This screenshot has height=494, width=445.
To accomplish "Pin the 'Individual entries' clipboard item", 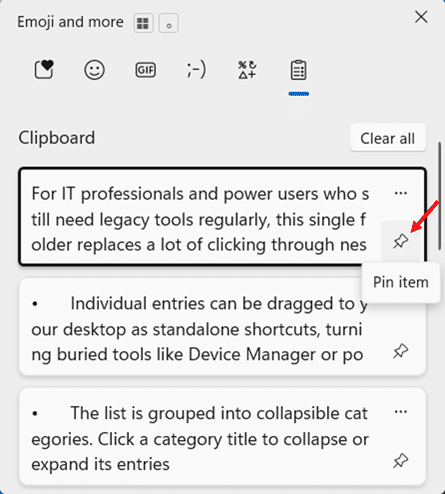I will (401, 351).
